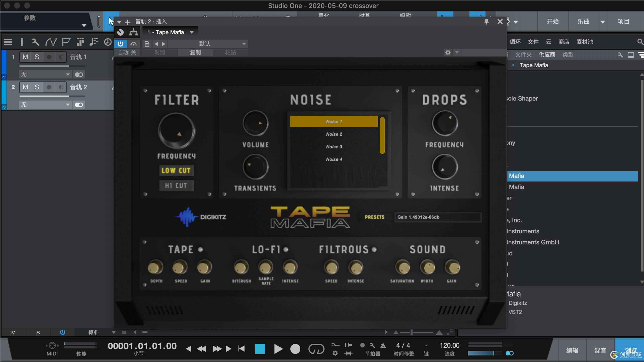Click the wrench options icon in the track toolbar
This screenshot has width=644, height=362.
pyautogui.click(x=35, y=42)
